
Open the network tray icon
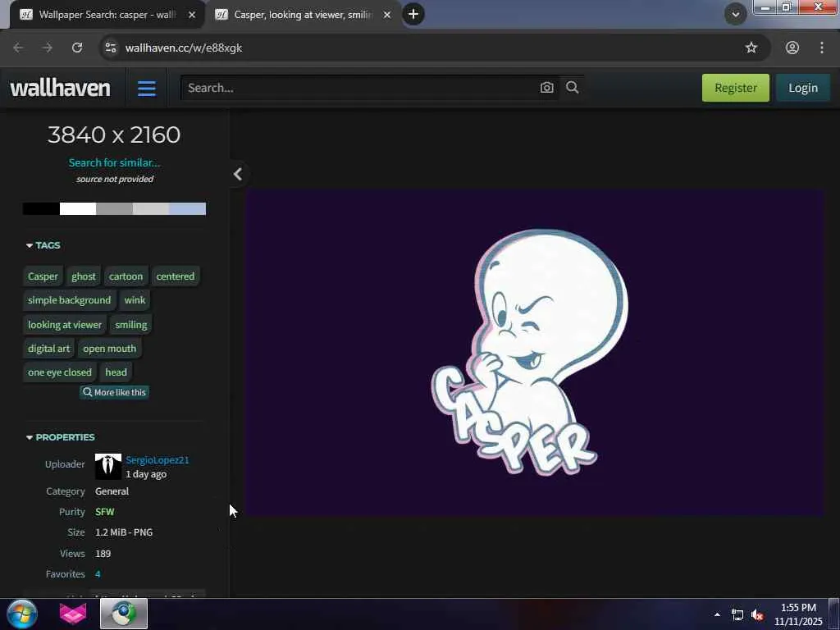pyautogui.click(x=737, y=615)
